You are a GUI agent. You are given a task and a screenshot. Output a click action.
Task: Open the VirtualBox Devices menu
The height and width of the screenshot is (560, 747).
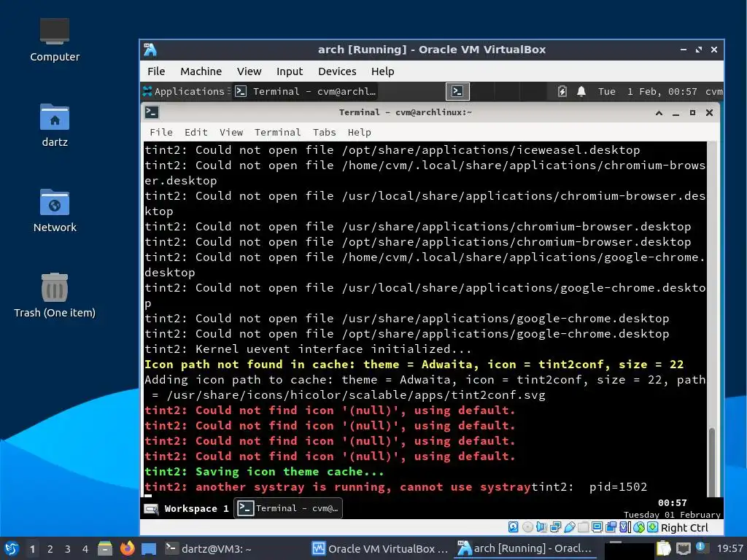[x=337, y=71]
